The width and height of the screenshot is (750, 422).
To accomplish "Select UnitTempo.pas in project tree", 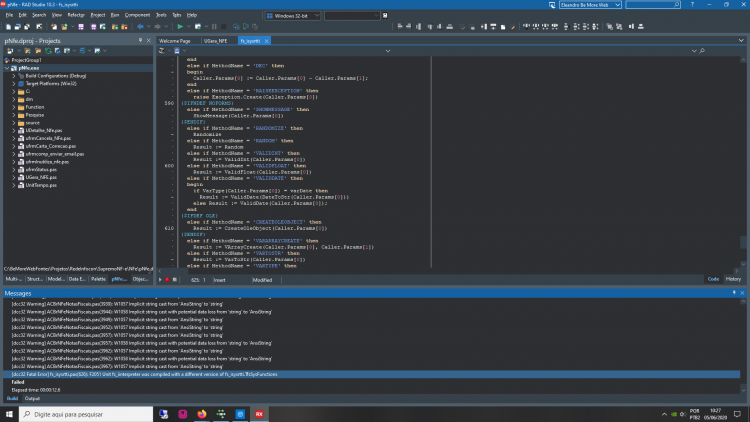I will pyautogui.click(x=41, y=185).
